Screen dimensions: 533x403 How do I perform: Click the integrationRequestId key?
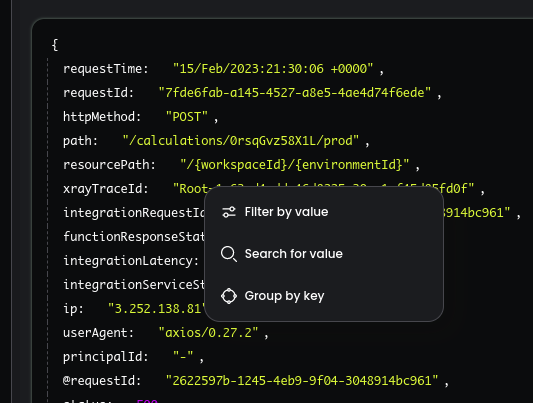tap(135, 213)
